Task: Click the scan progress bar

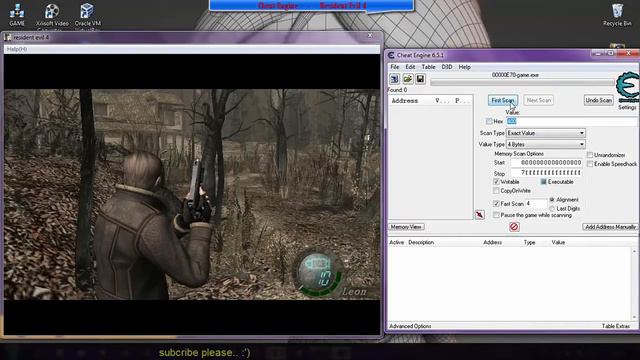Action: coord(522,83)
